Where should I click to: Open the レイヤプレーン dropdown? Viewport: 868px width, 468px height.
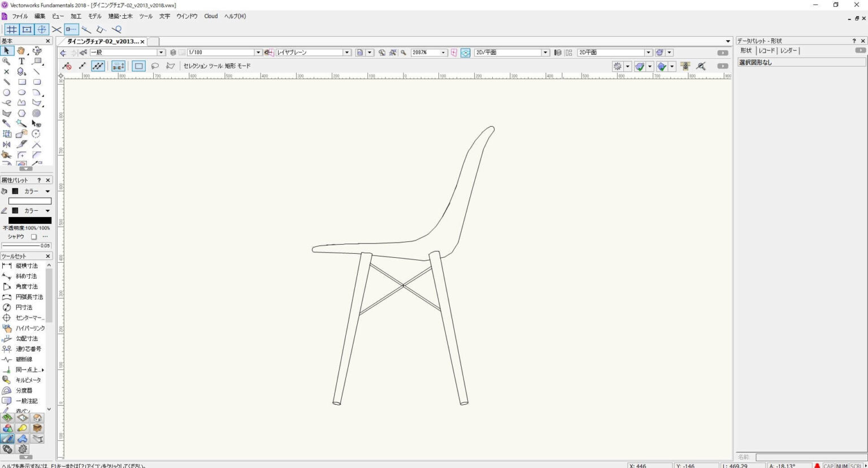(x=347, y=52)
